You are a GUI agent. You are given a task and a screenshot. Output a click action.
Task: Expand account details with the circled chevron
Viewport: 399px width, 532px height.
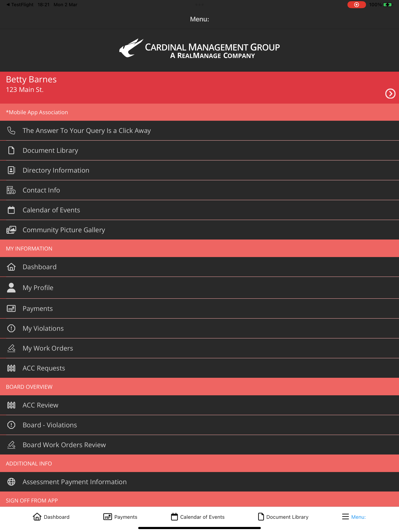click(x=390, y=93)
